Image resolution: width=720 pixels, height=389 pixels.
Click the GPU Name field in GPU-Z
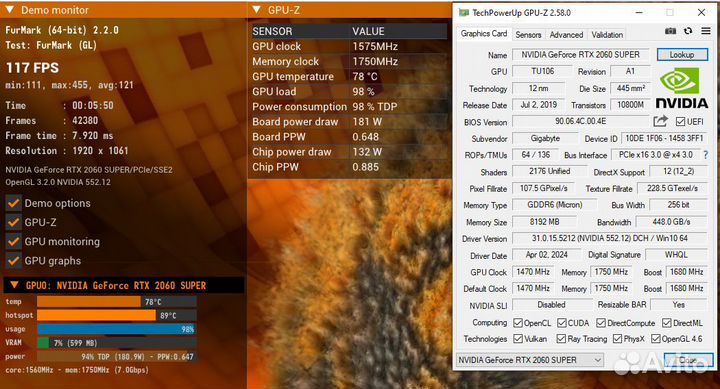[x=581, y=55]
